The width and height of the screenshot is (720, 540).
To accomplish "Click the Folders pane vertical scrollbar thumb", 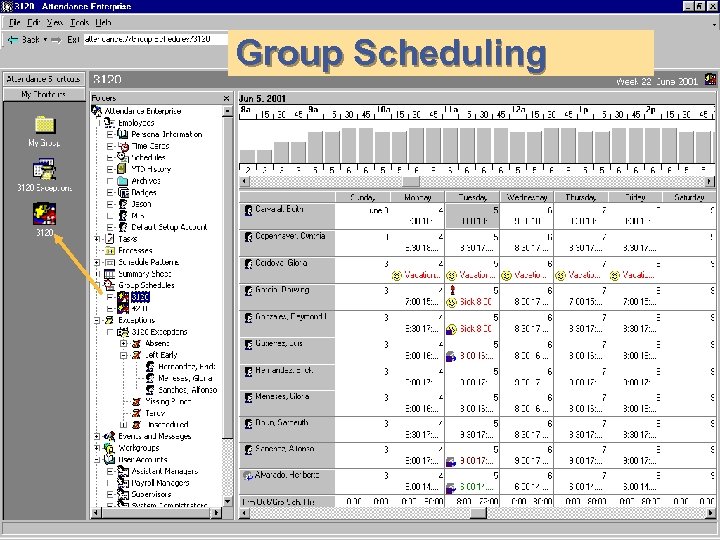I will click(227, 276).
